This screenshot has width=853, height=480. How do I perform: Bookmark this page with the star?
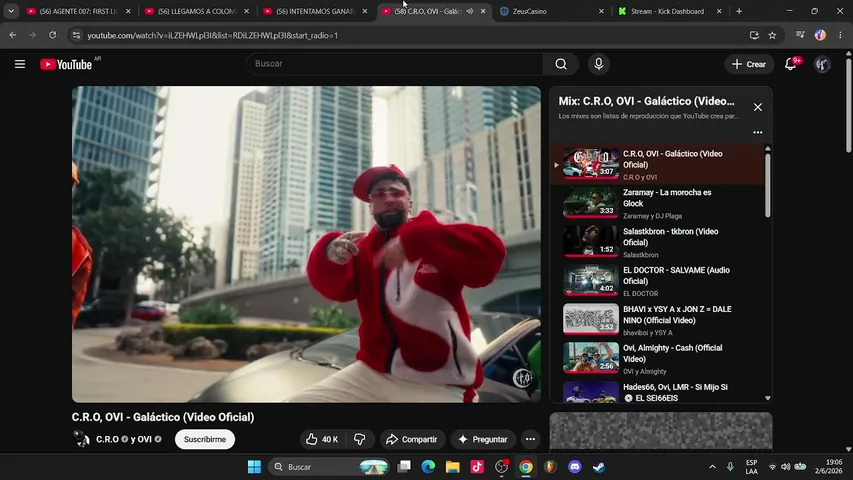pyautogui.click(x=772, y=35)
